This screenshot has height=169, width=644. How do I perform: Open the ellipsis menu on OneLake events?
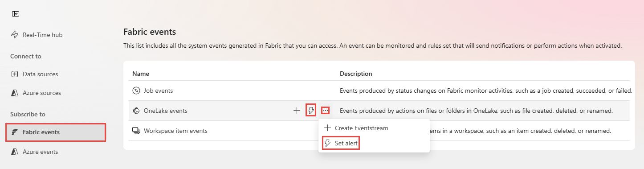[326, 110]
